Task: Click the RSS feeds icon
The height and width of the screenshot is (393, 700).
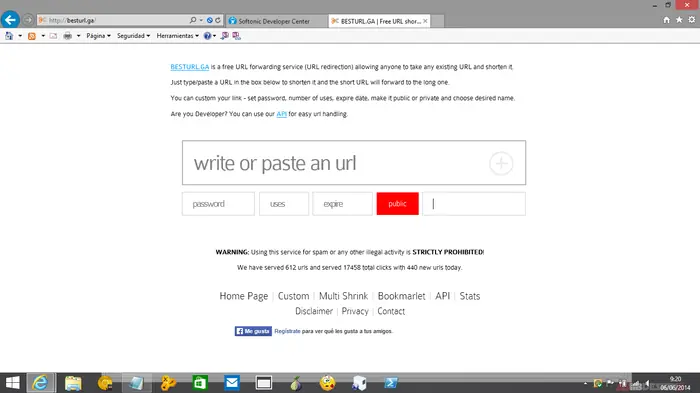Action: 32,36
